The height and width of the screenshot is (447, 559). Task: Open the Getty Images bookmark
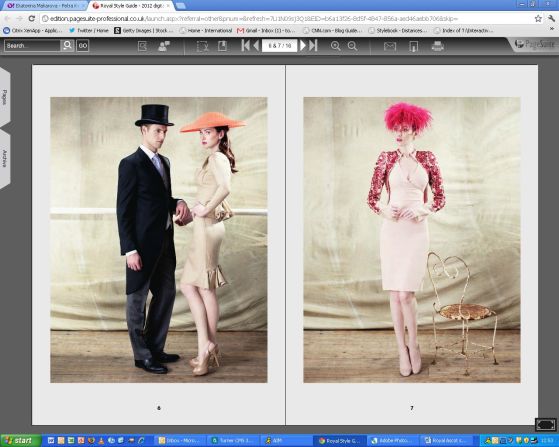pyautogui.click(x=144, y=31)
